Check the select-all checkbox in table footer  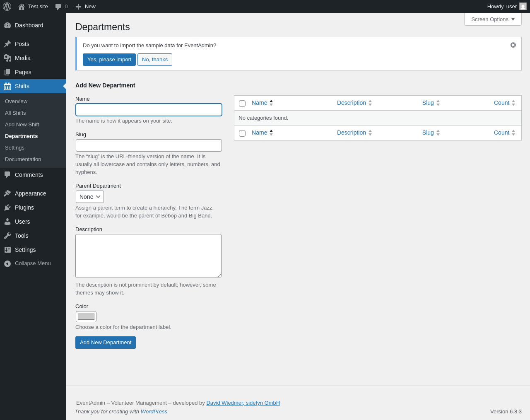pos(242,133)
